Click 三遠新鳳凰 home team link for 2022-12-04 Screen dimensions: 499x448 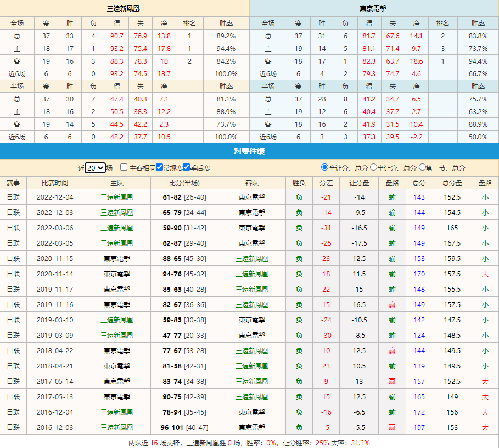point(117,197)
